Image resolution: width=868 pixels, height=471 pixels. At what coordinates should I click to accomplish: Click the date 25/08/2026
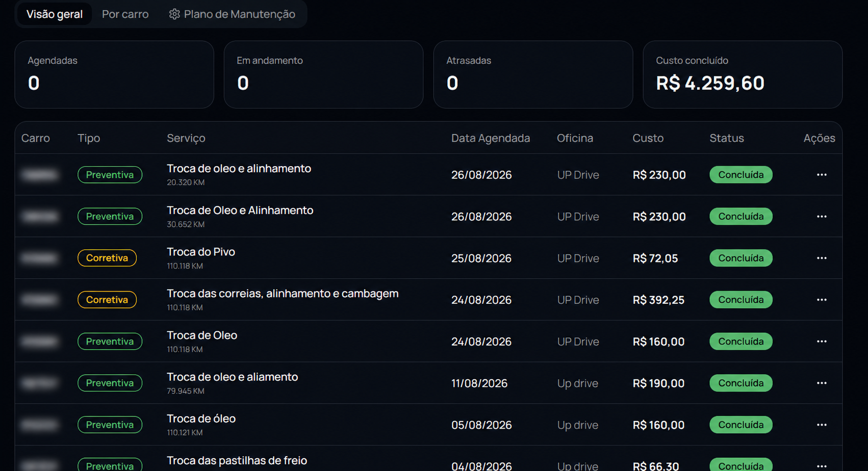tap(481, 258)
